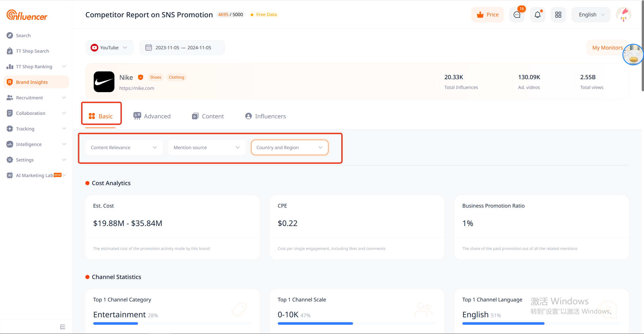
Task: Switch to the Advanced tab
Action: tap(152, 116)
